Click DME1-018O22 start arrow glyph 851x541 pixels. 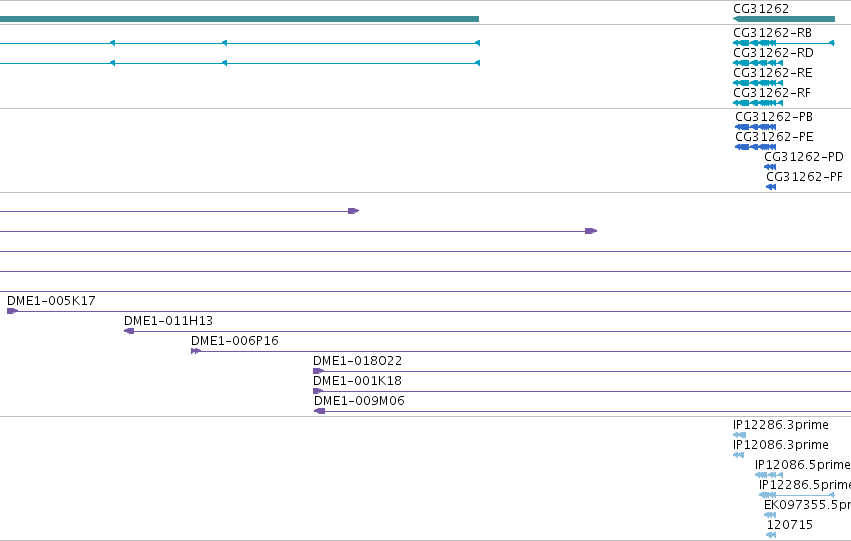pyautogui.click(x=319, y=371)
